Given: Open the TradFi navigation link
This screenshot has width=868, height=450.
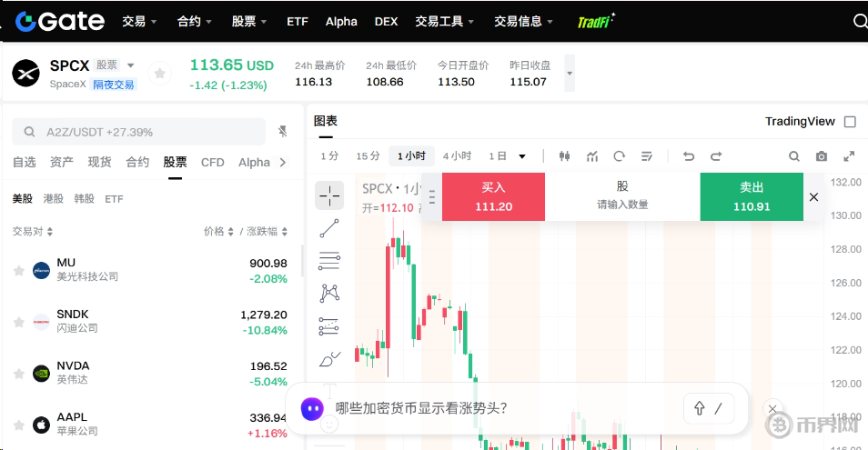Looking at the screenshot, I should tap(596, 22).
